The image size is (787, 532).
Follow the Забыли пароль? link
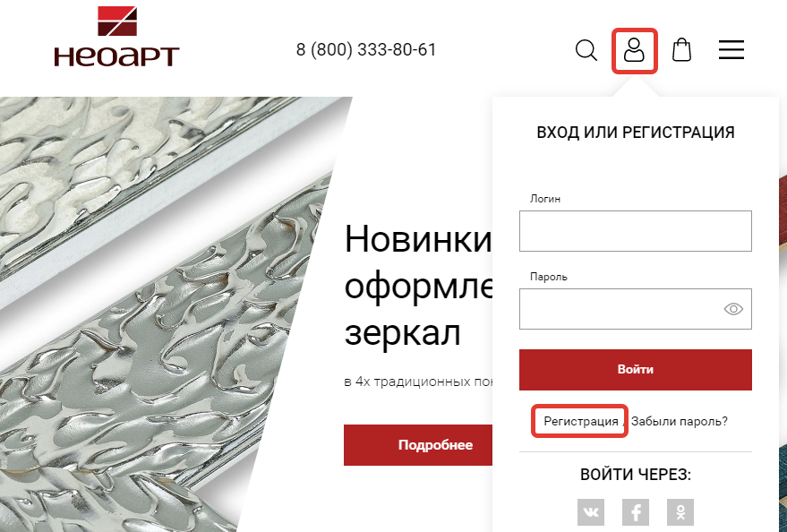[679, 422]
